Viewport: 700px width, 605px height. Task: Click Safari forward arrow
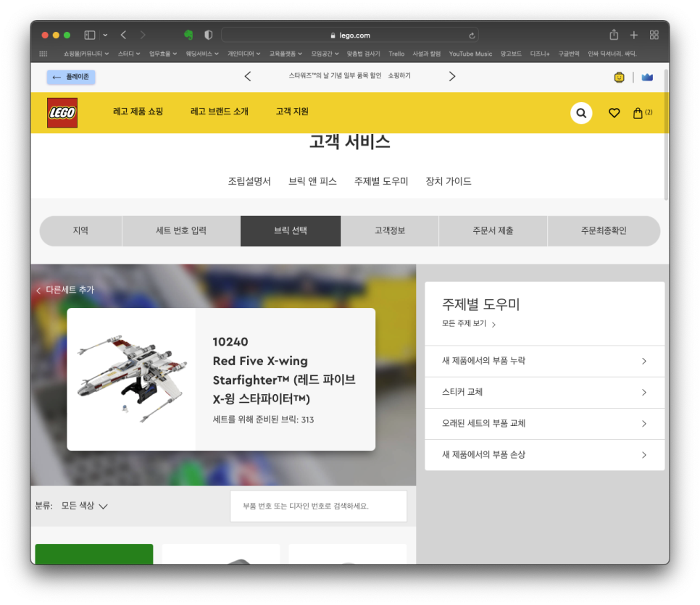[x=143, y=35]
